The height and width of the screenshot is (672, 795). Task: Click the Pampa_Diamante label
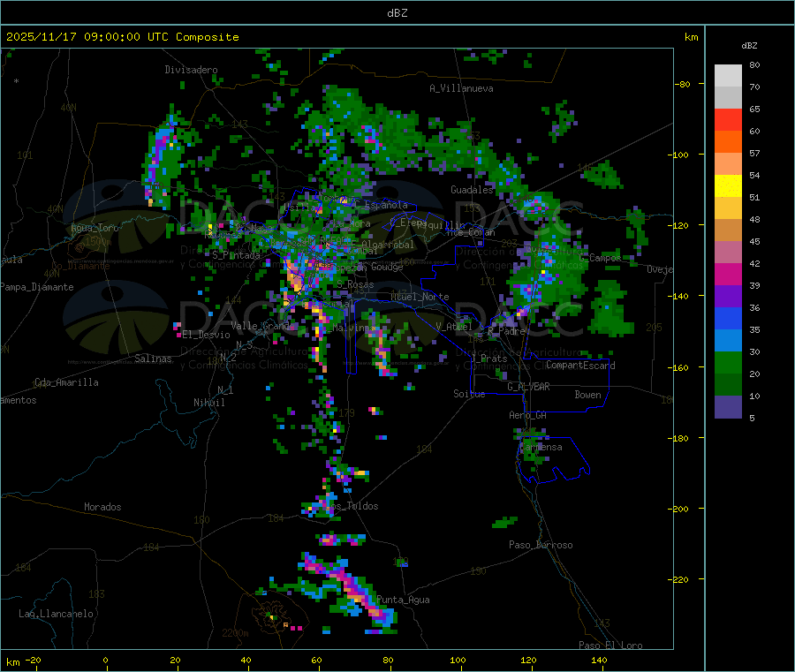[x=37, y=287]
